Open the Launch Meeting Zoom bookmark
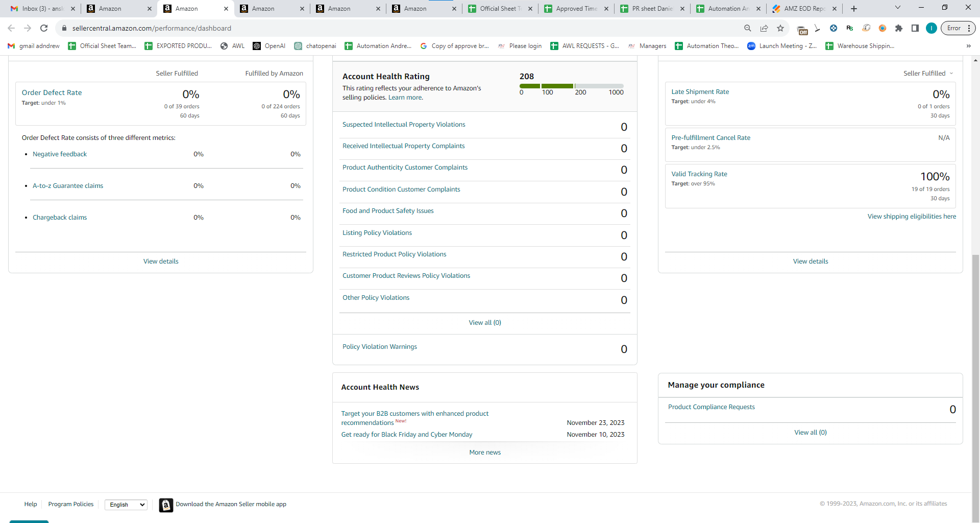Screen dimensions: 980x523 click(x=782, y=46)
